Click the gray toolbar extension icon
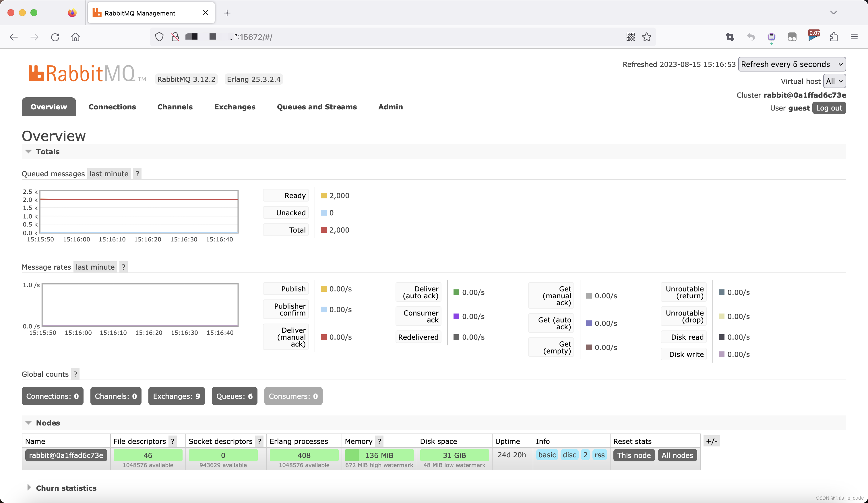Viewport: 868px width, 503px height. click(x=792, y=37)
